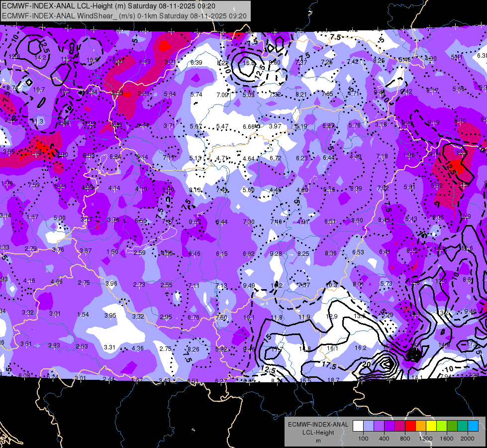Click the wind shear value '7.65'

pos(327,94)
